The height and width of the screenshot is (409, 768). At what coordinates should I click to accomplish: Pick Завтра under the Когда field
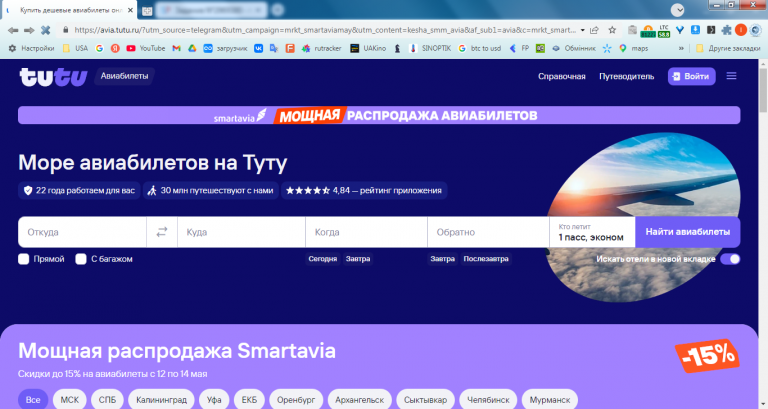[x=358, y=259]
